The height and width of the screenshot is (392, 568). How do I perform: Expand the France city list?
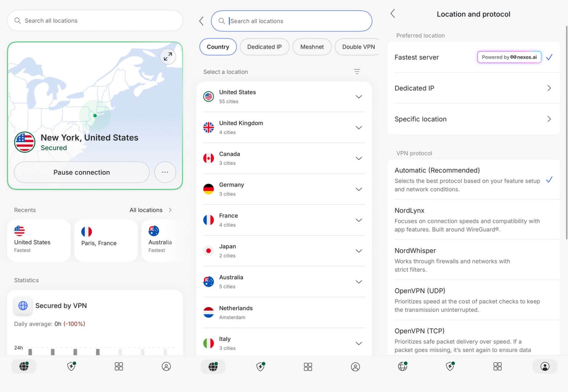[x=359, y=220]
